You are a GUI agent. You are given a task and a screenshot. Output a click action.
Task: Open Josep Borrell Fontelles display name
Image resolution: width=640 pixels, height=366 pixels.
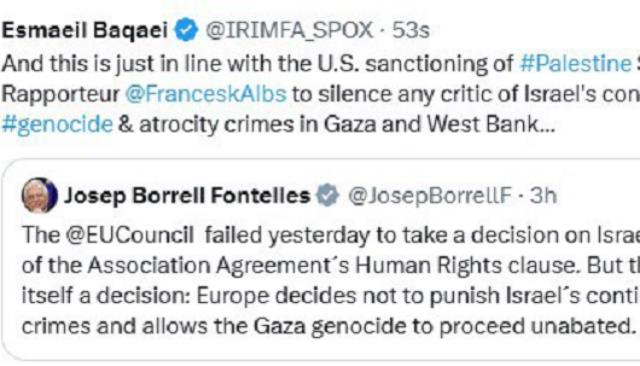[187, 195]
